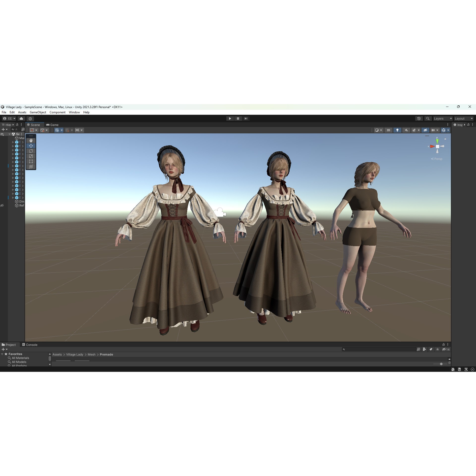
Task: Toggle scene lighting on or off
Action: (398, 130)
